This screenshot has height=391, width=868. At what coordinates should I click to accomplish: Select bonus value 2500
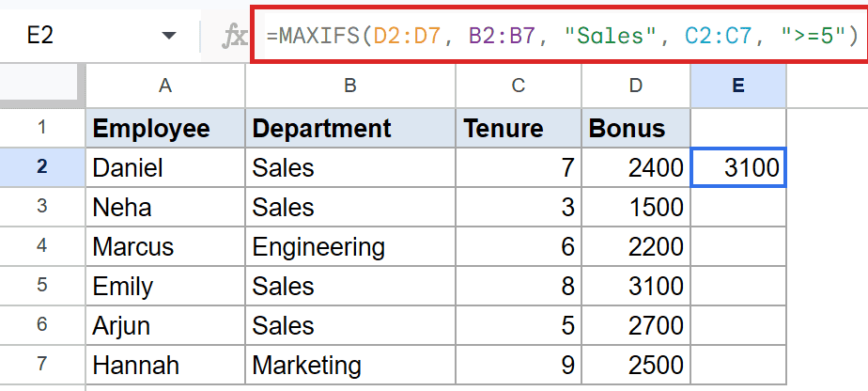(x=636, y=364)
